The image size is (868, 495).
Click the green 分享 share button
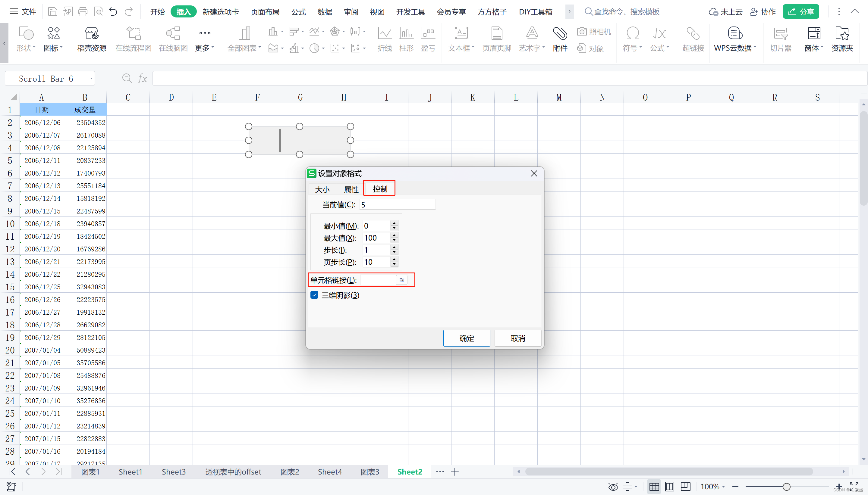(x=801, y=12)
